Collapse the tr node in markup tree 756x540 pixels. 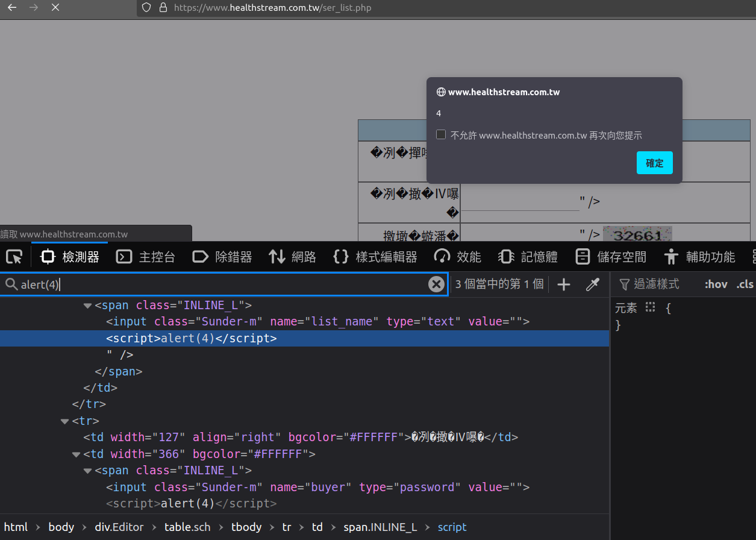(x=65, y=421)
